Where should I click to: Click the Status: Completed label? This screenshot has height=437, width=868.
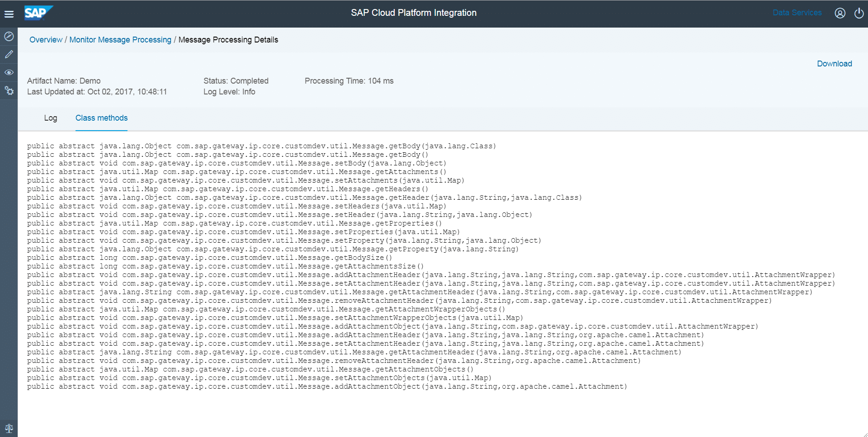[236, 81]
